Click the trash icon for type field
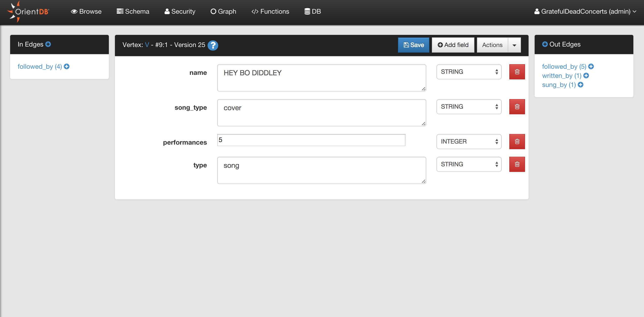644x317 pixels. point(517,164)
